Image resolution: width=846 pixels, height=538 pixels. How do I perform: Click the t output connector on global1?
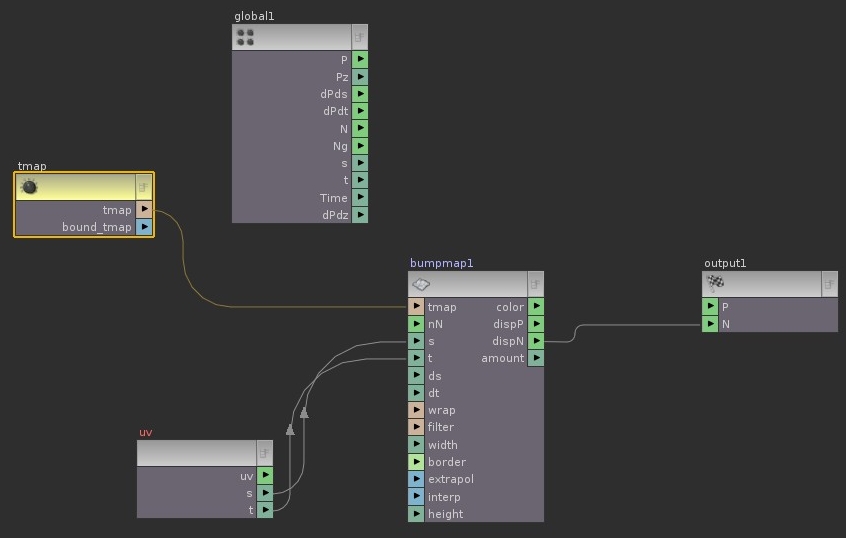tap(360, 180)
